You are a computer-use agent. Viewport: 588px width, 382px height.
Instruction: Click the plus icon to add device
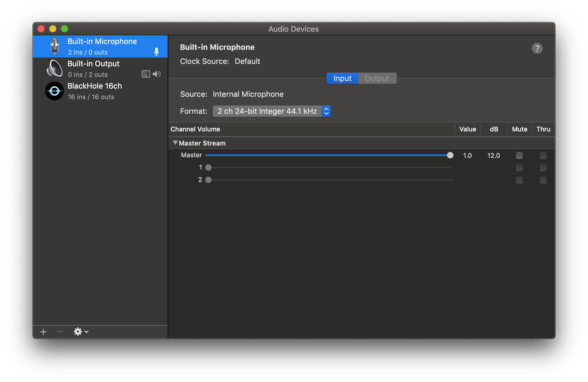point(43,332)
